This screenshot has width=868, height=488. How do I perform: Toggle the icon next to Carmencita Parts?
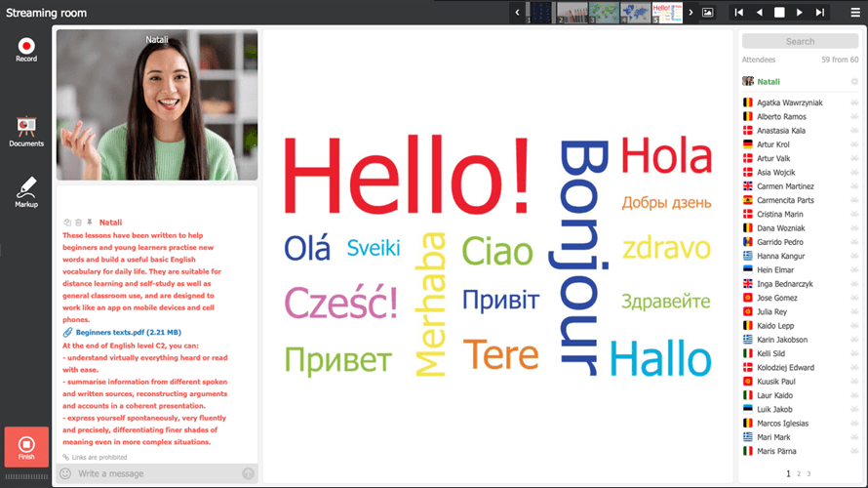[854, 200]
